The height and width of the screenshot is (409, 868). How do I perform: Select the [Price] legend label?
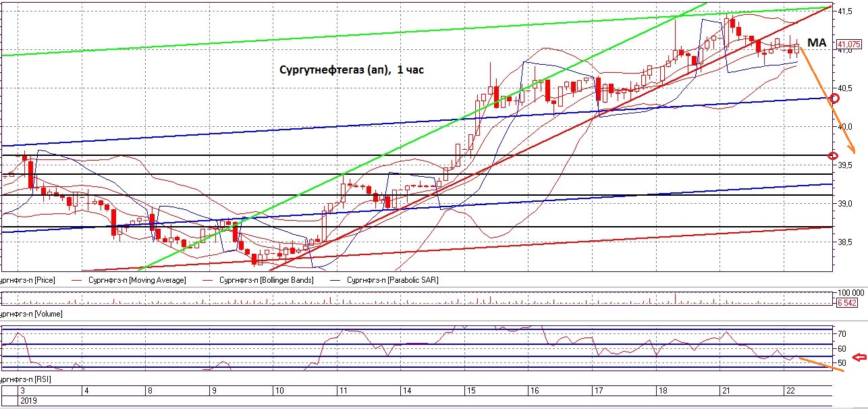[28, 279]
